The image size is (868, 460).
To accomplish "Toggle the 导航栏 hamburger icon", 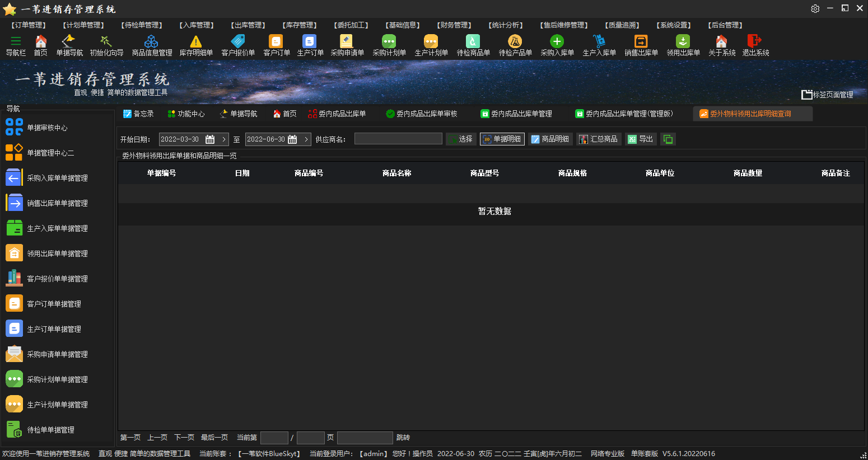I will tap(16, 45).
